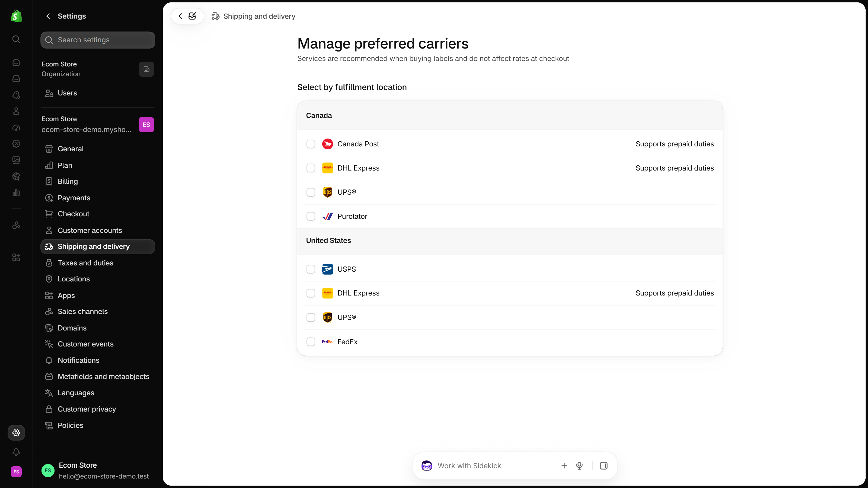The image size is (868, 488).
Task: Open search from the left rail magnifier icon
Action: click(16, 39)
